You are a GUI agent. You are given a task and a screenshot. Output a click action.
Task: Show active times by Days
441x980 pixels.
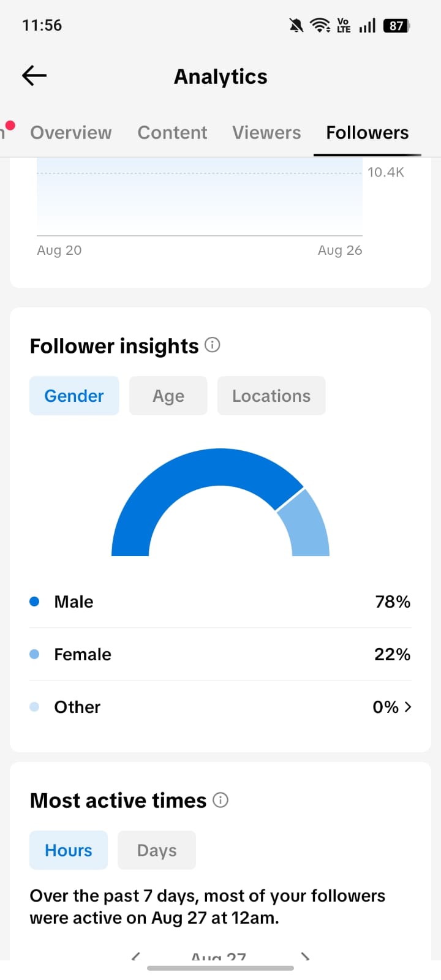tap(157, 850)
